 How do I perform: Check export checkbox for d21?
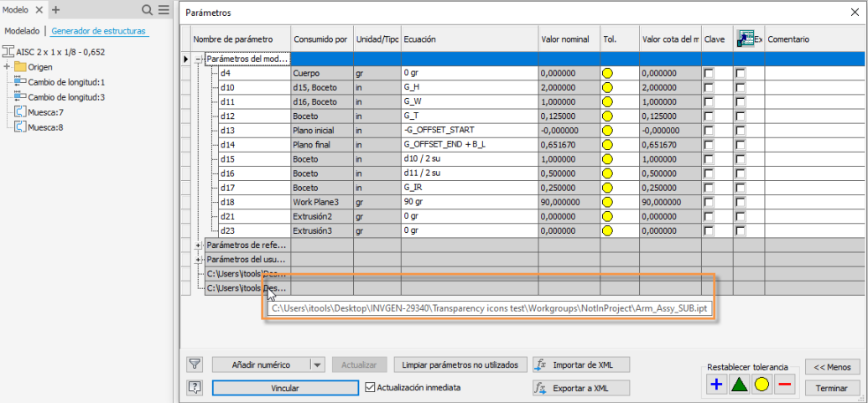(x=741, y=216)
